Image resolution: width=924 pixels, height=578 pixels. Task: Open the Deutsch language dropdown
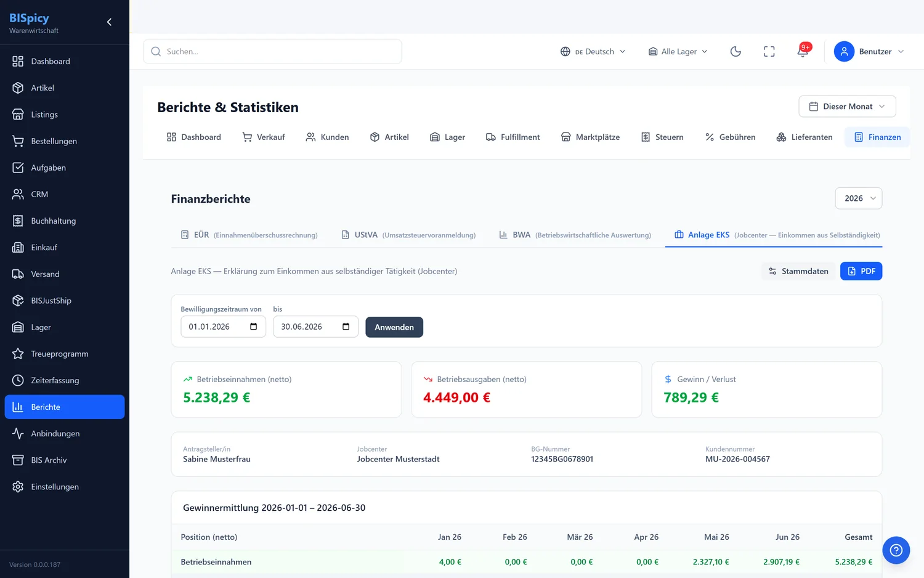593,52
